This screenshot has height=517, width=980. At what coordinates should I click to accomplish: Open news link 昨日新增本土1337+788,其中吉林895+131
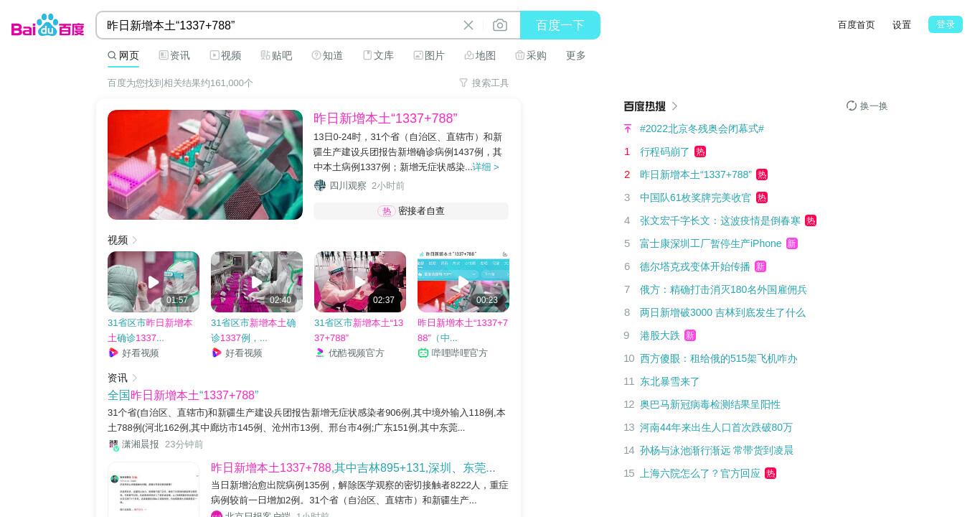(x=353, y=467)
